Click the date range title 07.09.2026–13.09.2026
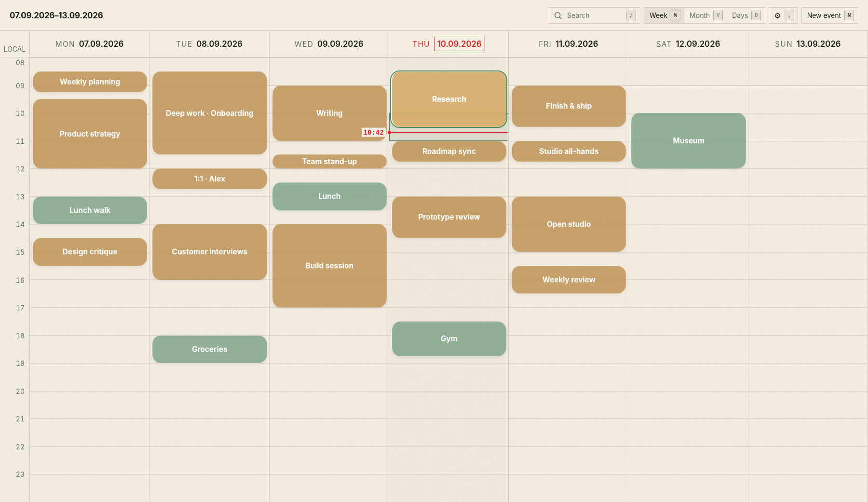This screenshot has width=868, height=502. 56,15
